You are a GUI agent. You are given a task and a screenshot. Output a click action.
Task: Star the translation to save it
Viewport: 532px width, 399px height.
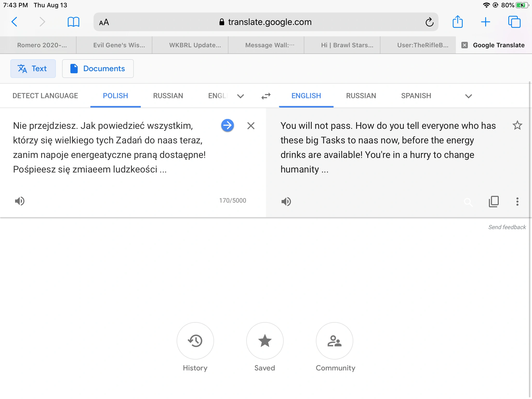click(517, 125)
